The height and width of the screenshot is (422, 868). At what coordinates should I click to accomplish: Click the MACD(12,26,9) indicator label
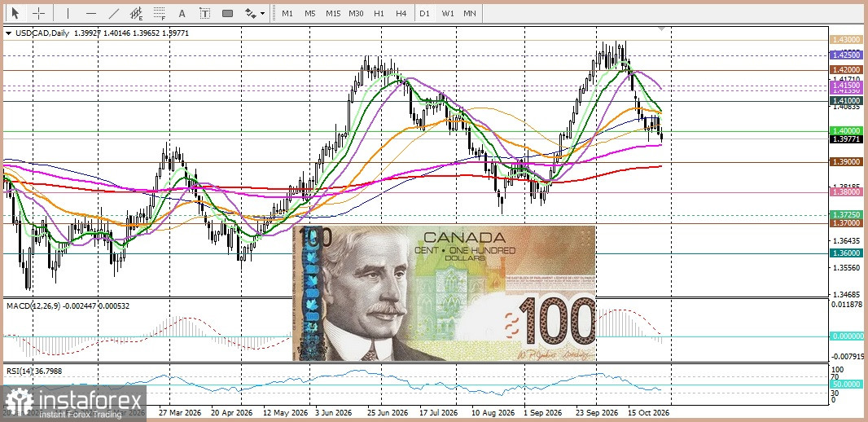pos(34,306)
